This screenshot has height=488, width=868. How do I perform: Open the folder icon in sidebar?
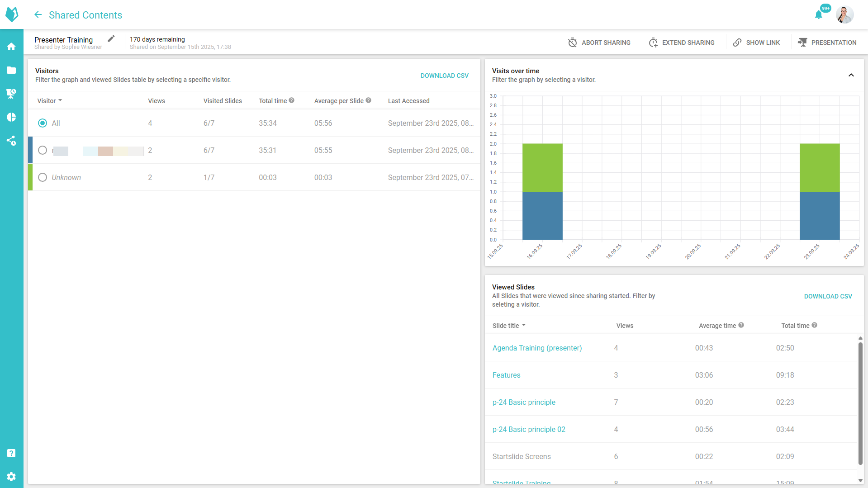click(11, 70)
